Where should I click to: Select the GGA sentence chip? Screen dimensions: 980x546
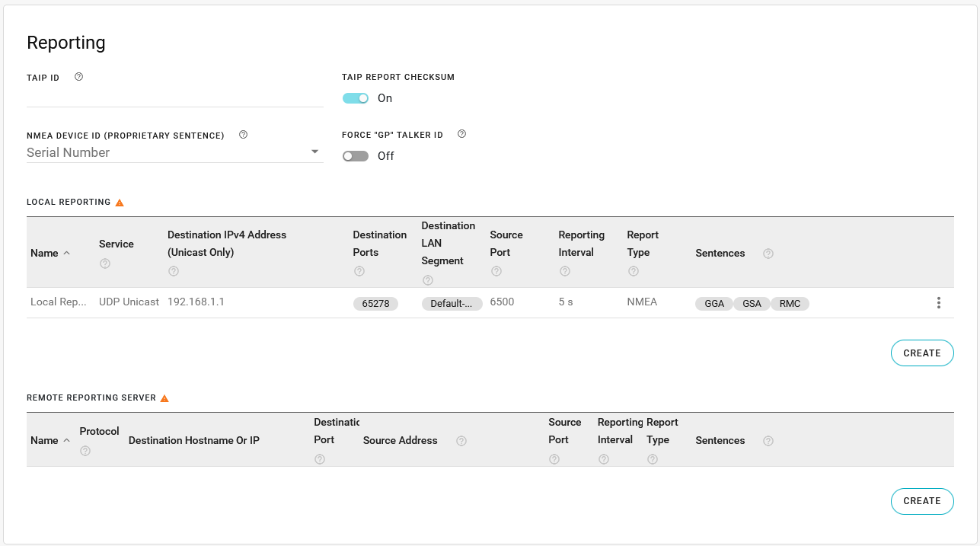click(714, 304)
